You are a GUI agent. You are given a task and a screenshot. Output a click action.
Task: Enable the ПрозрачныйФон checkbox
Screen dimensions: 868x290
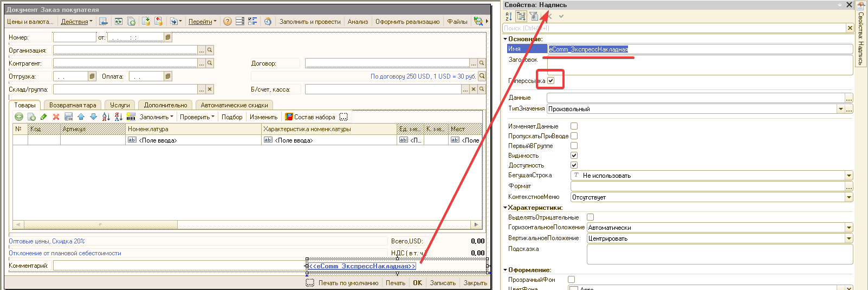571,280
